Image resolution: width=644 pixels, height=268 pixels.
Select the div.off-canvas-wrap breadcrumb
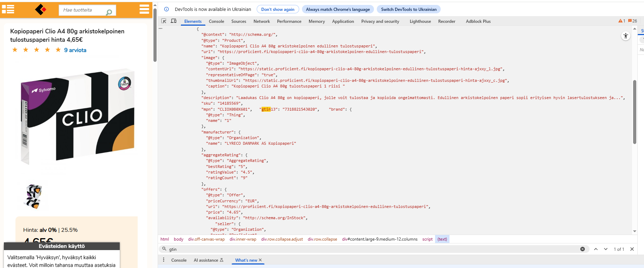(206, 239)
